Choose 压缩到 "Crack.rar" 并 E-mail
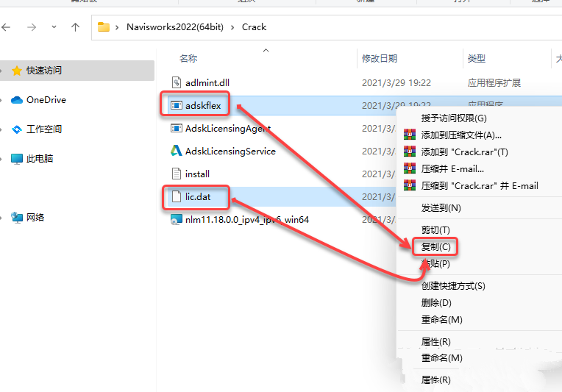 (480, 185)
